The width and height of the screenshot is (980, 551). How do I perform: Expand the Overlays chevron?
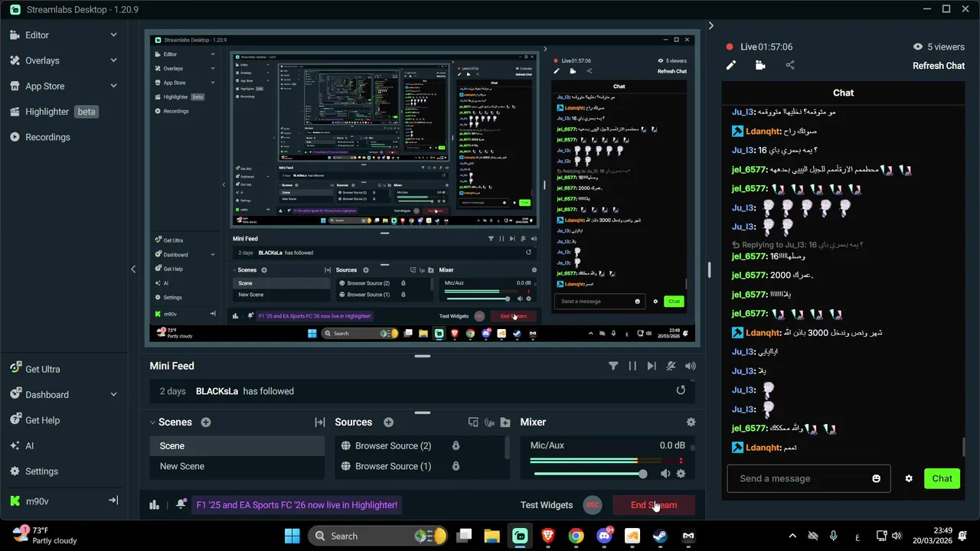pyautogui.click(x=113, y=60)
